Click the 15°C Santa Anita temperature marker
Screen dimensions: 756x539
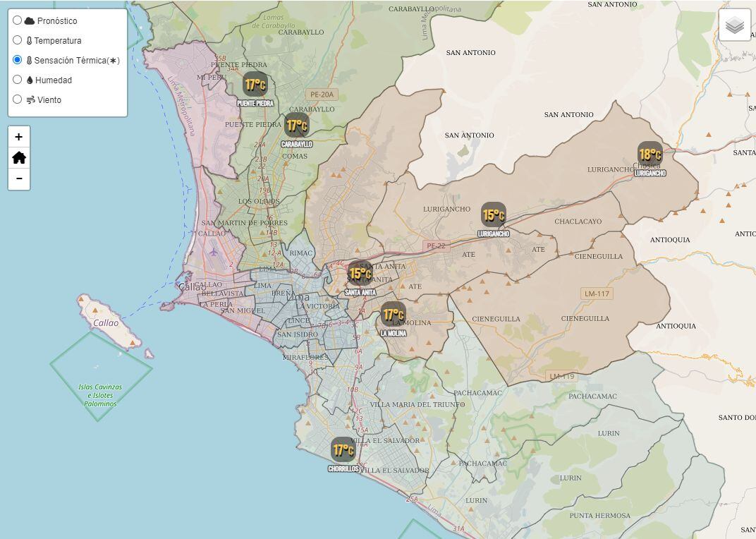(360, 272)
